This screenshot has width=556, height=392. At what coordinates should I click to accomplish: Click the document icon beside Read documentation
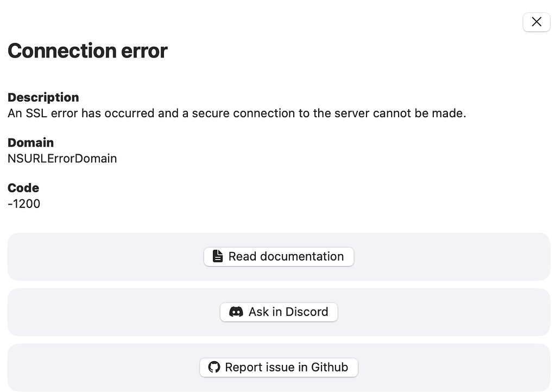pos(217,256)
